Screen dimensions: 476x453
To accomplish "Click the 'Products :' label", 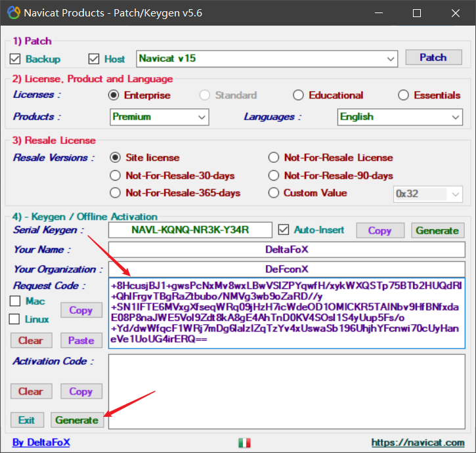I will 37,117.
